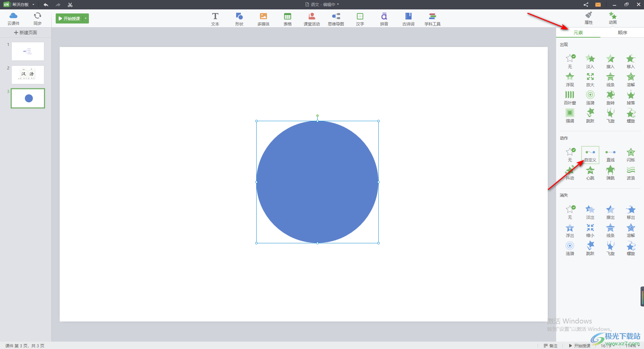
Task: Select 无 under 消失 exit section
Action: pyautogui.click(x=570, y=212)
